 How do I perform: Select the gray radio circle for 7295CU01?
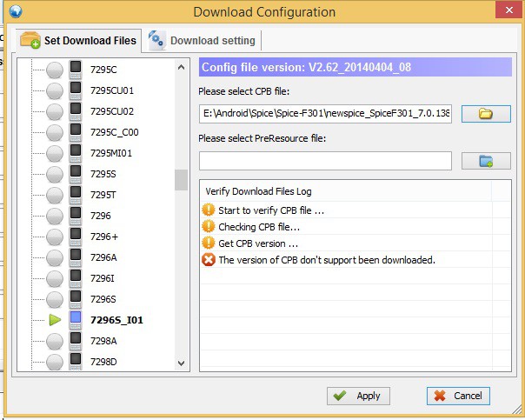(x=55, y=90)
